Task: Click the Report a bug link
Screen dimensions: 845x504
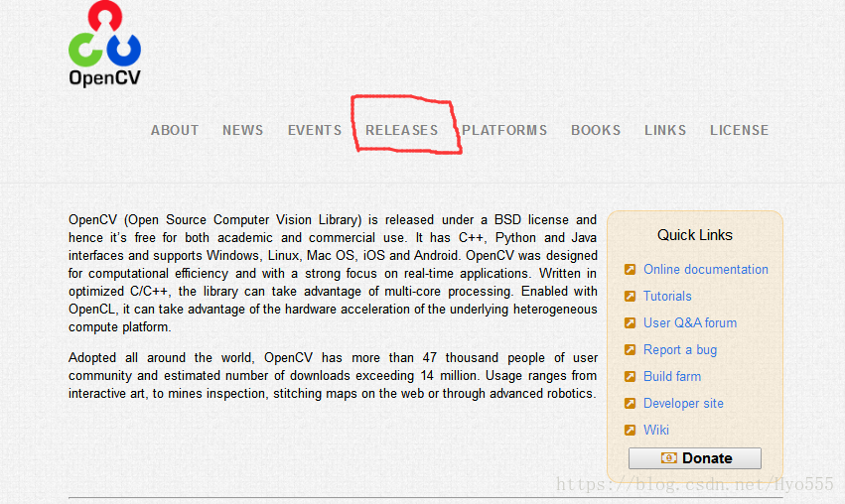Action: click(680, 350)
